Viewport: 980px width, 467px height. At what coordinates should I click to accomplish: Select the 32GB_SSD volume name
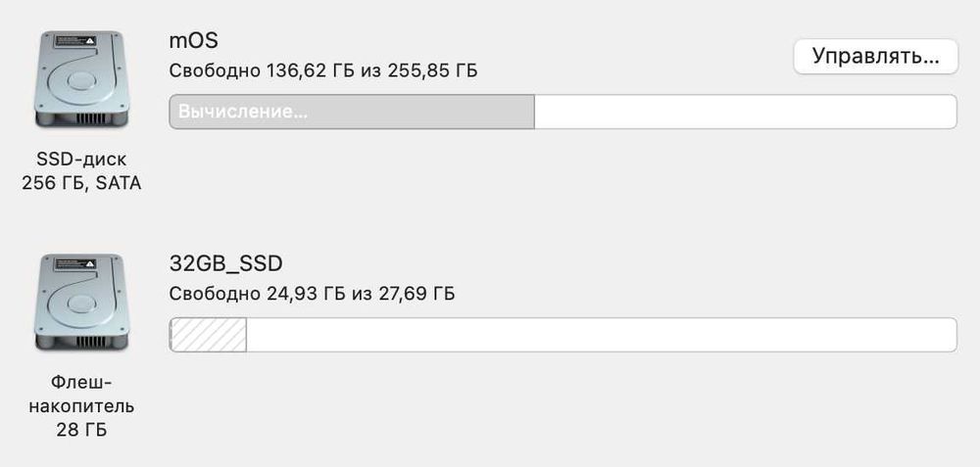[226, 264]
